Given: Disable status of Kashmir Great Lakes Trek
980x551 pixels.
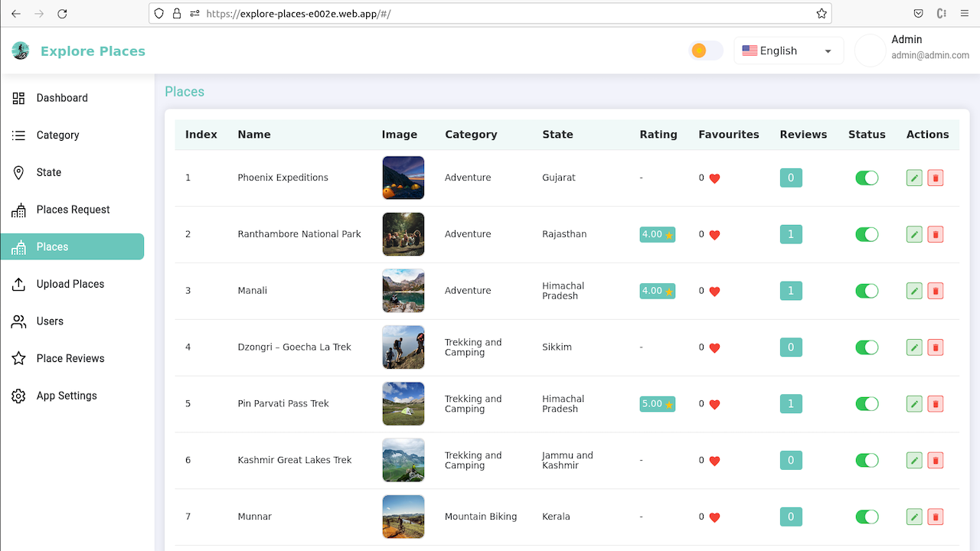Looking at the screenshot, I should (x=866, y=460).
